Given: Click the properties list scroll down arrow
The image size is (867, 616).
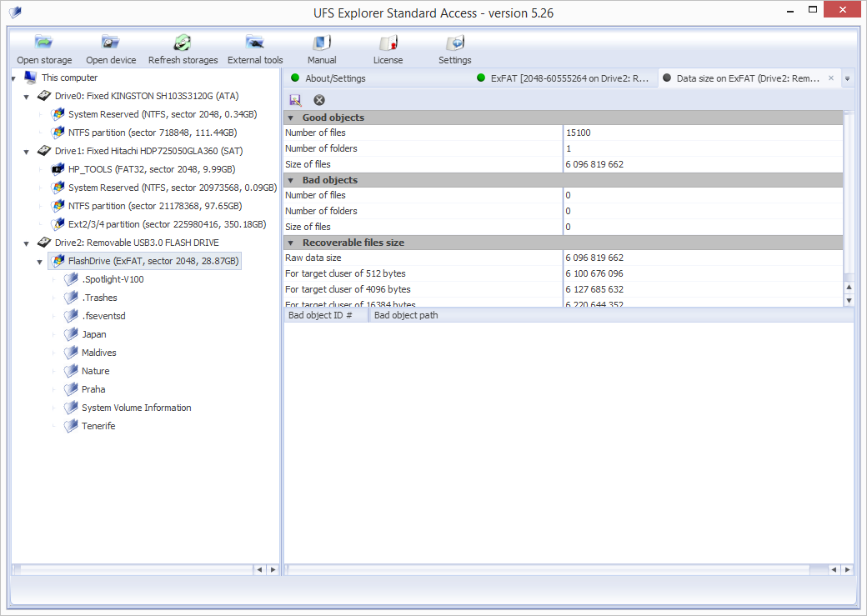Looking at the screenshot, I should (849, 300).
